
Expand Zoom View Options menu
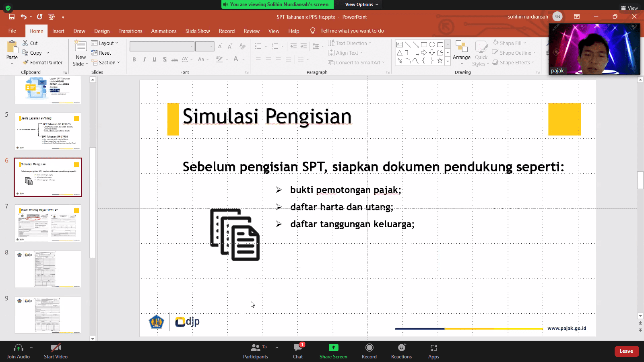361,4
